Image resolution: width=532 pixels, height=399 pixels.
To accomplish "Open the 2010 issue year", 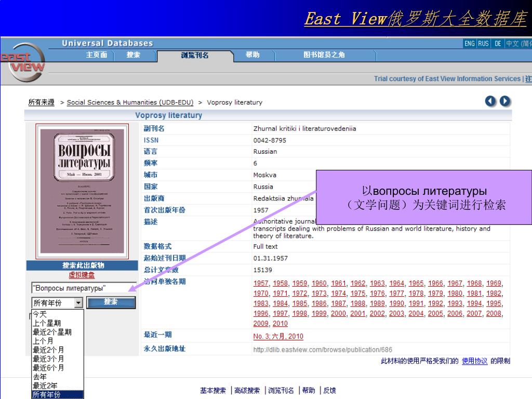I will (280, 324).
